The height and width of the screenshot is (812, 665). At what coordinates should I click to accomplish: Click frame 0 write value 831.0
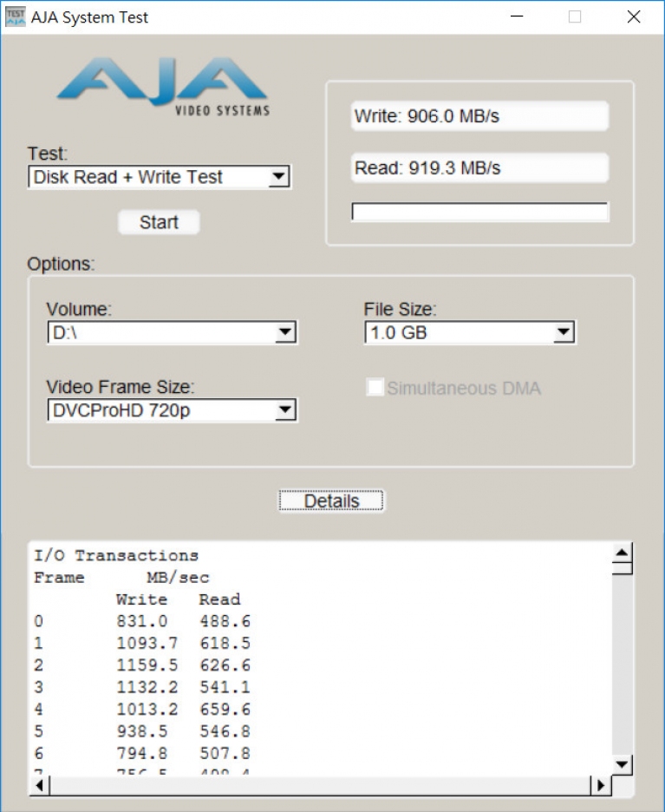tap(142, 621)
